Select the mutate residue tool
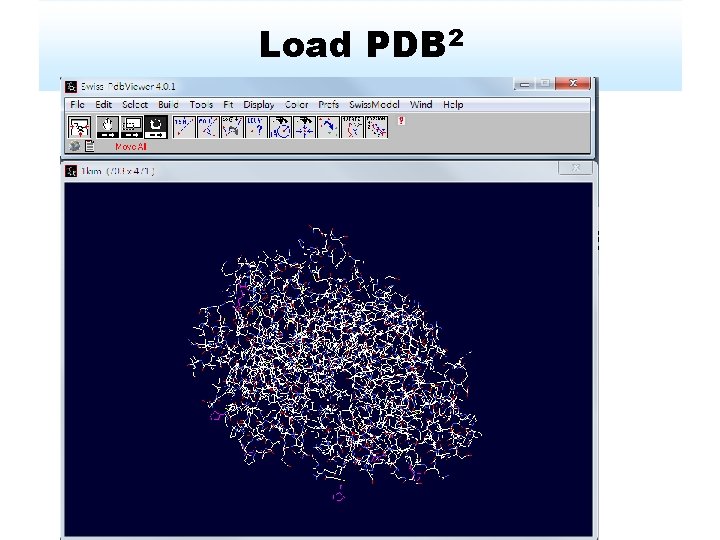This screenshot has width=720, height=540. [x=353, y=127]
